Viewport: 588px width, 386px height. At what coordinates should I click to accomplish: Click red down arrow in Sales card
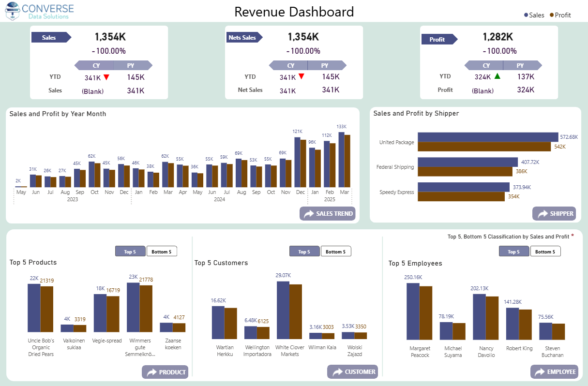click(x=106, y=77)
